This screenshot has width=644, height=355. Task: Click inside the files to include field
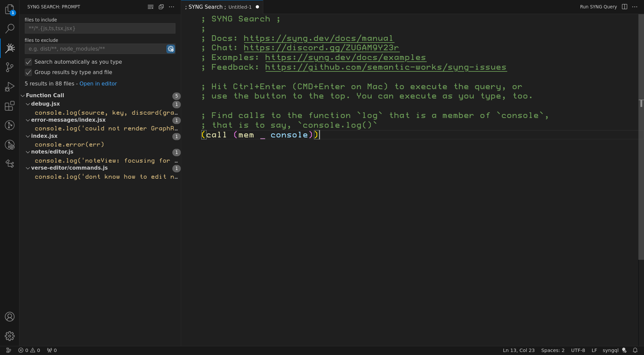(x=100, y=28)
